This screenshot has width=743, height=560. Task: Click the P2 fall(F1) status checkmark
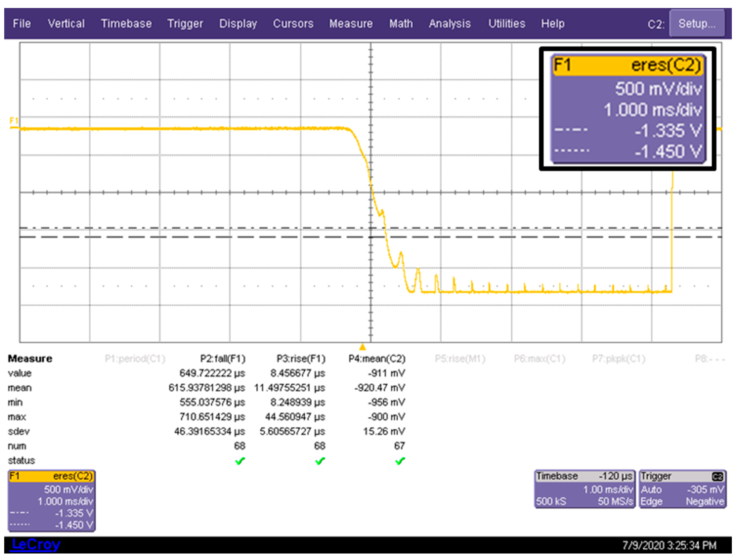(x=240, y=461)
